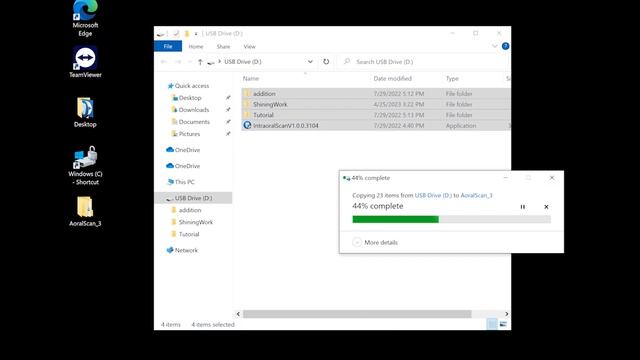
Task: Open recent locations dropdown arrow
Action: click(x=190, y=62)
